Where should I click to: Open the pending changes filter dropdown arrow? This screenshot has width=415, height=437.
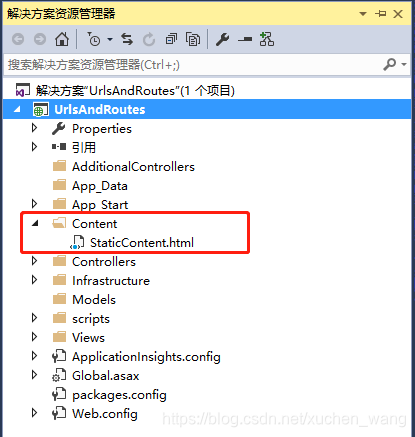click(x=110, y=39)
